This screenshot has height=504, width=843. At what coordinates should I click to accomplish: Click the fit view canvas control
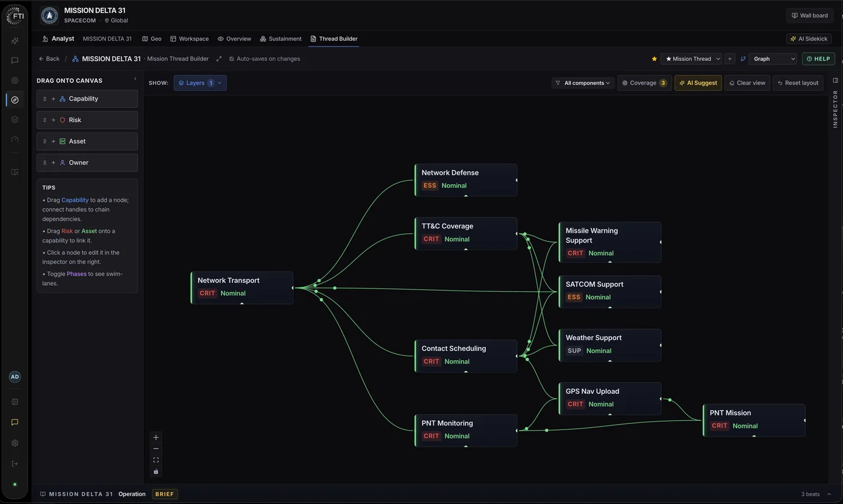pyautogui.click(x=156, y=460)
